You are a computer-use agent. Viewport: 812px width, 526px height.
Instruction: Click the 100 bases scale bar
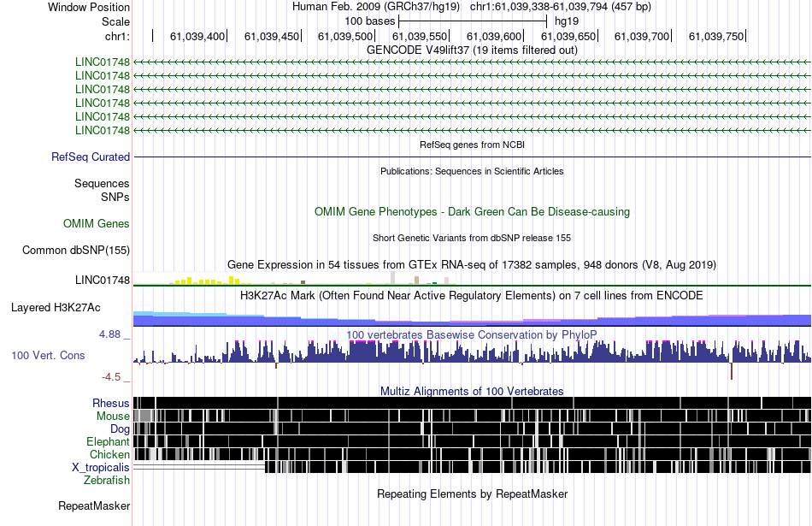[x=473, y=21]
